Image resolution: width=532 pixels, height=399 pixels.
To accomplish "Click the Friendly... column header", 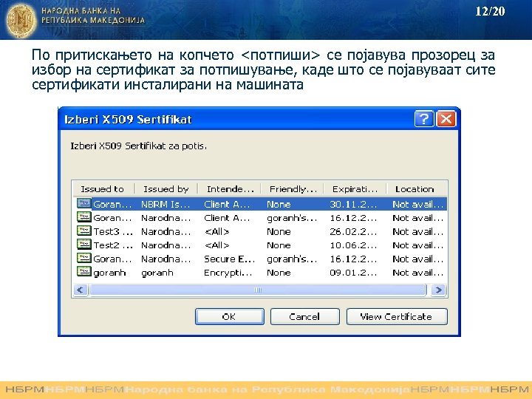I will point(292,189).
